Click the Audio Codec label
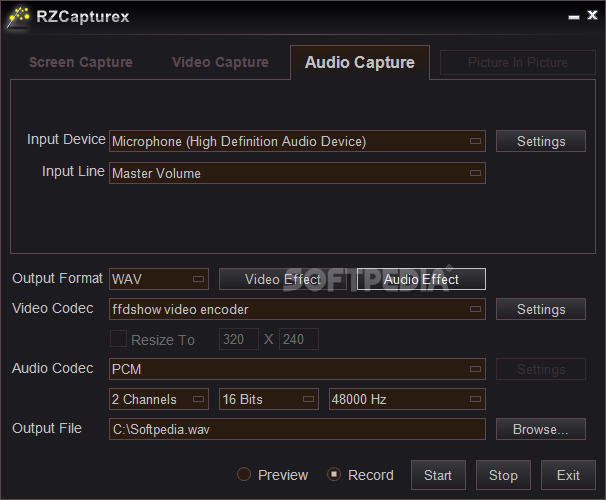 click(x=53, y=368)
